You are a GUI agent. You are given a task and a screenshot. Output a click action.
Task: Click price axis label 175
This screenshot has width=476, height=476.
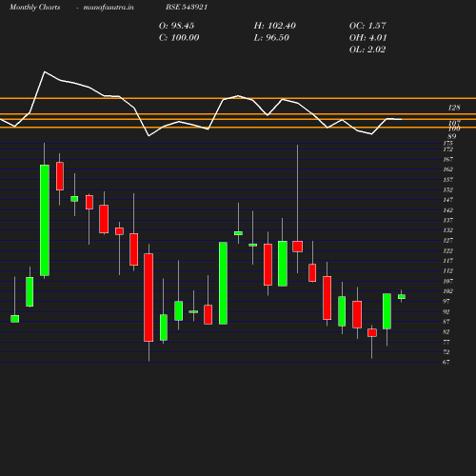point(447,143)
